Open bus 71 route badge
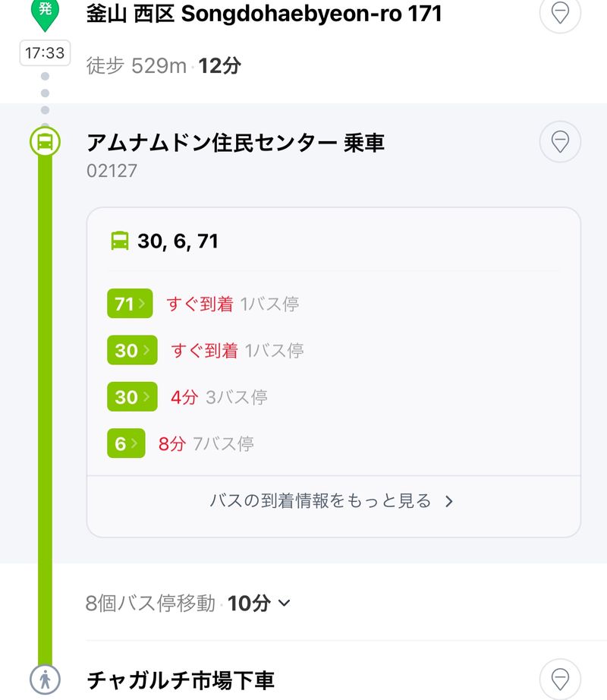The width and height of the screenshot is (607, 700). (130, 304)
